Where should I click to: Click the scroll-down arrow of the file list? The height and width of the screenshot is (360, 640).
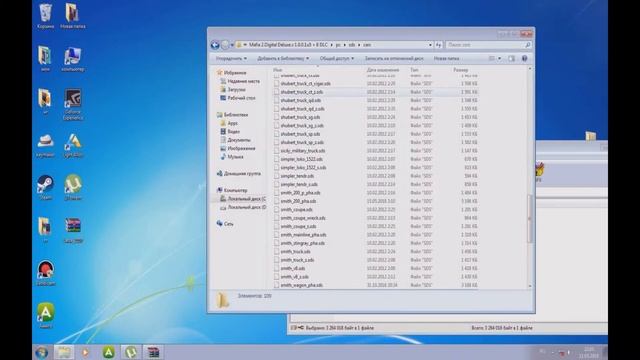click(530, 286)
